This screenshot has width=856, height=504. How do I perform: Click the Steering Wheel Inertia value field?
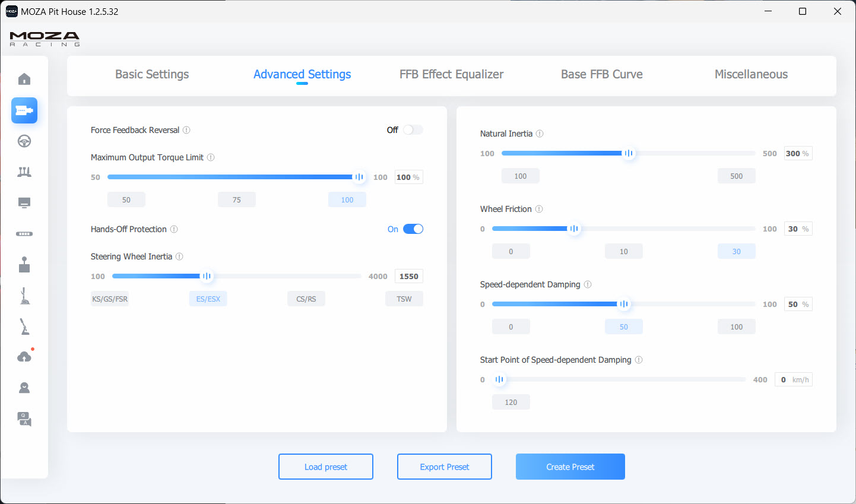coord(408,276)
